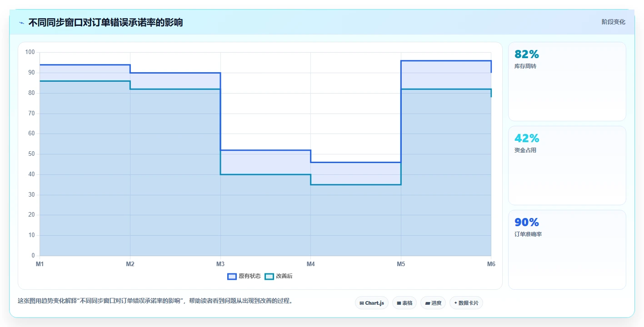Image resolution: width=644 pixels, height=327 pixels.
Task: Click the 100 y-axis value
Action: [x=30, y=52]
